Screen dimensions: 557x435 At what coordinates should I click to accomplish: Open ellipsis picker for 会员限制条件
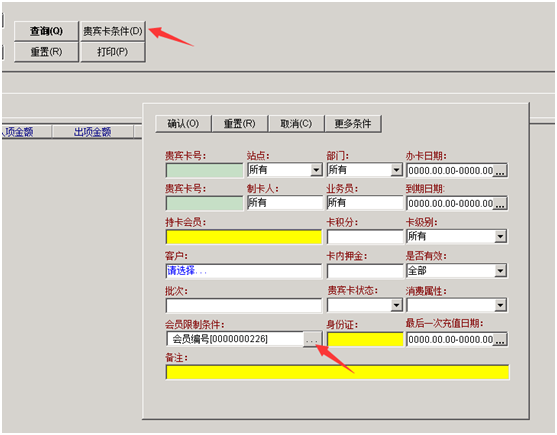pyautogui.click(x=312, y=339)
